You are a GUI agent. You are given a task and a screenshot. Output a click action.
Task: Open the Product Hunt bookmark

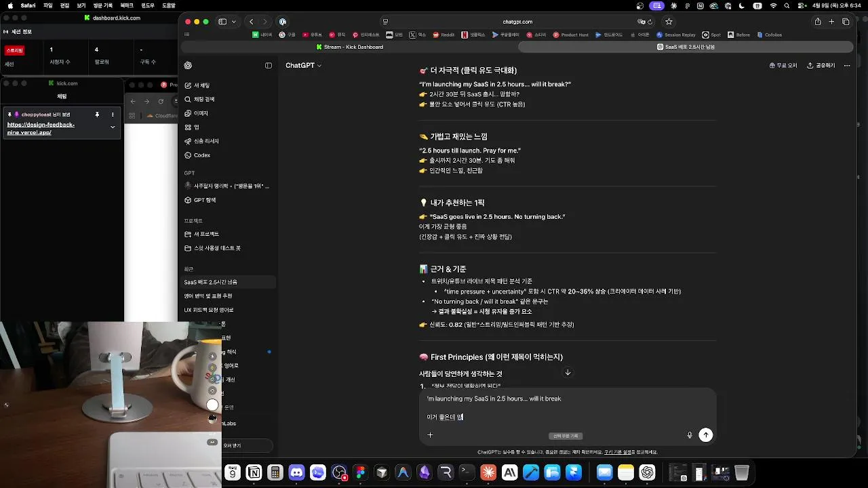[x=570, y=35]
